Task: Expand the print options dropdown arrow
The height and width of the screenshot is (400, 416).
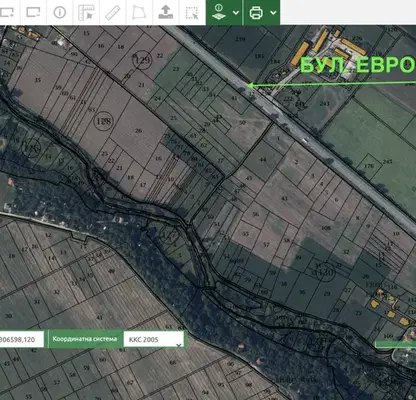Action: tap(273, 13)
